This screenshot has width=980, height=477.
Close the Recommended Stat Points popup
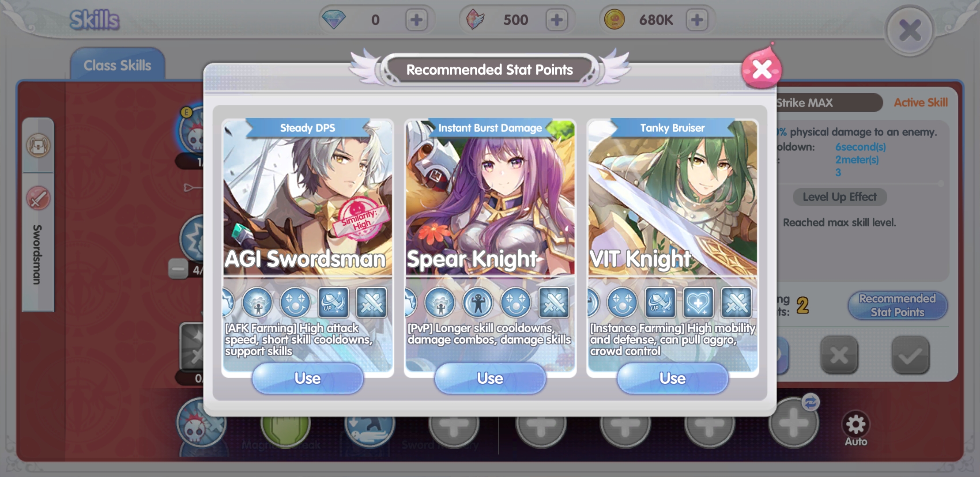[761, 69]
